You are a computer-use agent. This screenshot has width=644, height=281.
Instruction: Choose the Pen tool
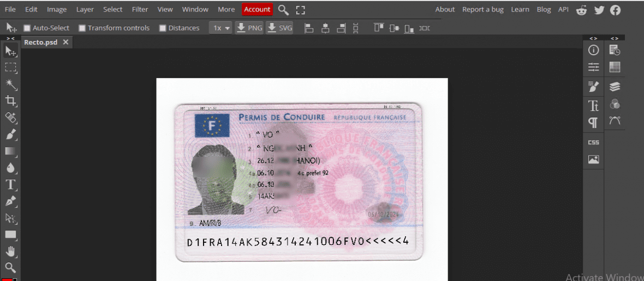(x=10, y=201)
